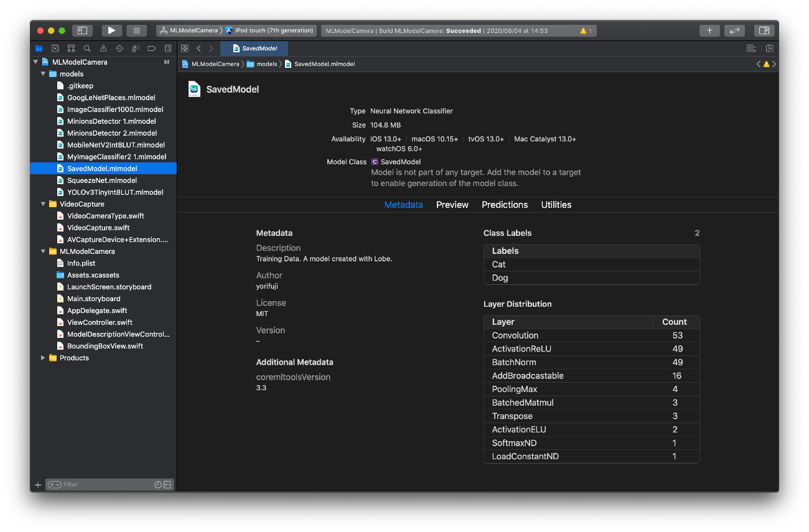Open the Test navigator diamond icon
Viewport: 809px width, 532px height.
(119, 49)
